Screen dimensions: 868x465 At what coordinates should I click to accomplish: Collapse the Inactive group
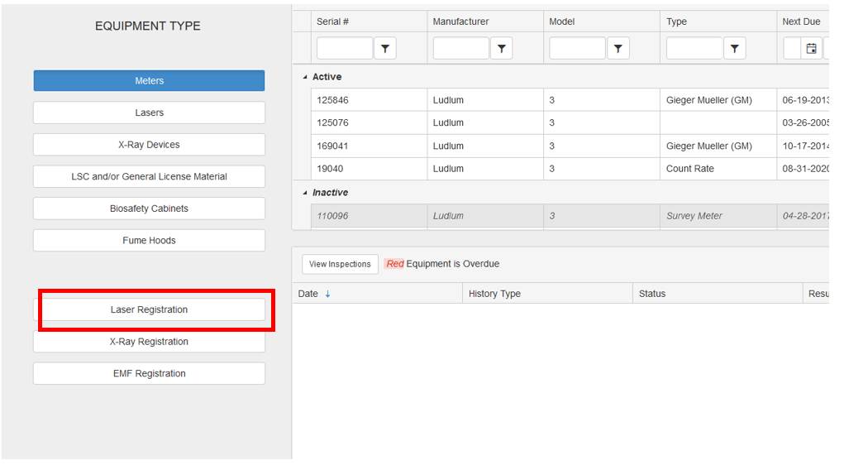pyautogui.click(x=305, y=193)
